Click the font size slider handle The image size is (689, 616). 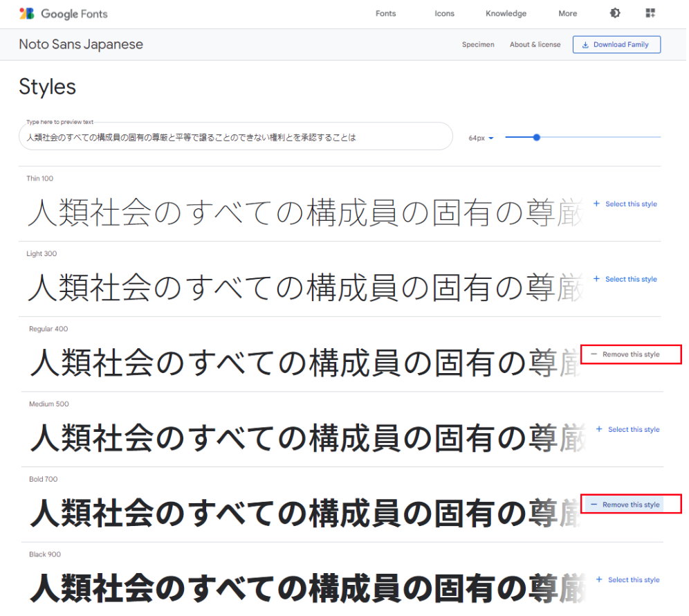[x=537, y=138]
